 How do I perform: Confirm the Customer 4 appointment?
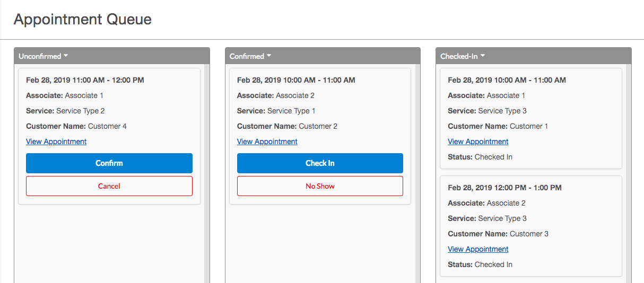tap(109, 163)
